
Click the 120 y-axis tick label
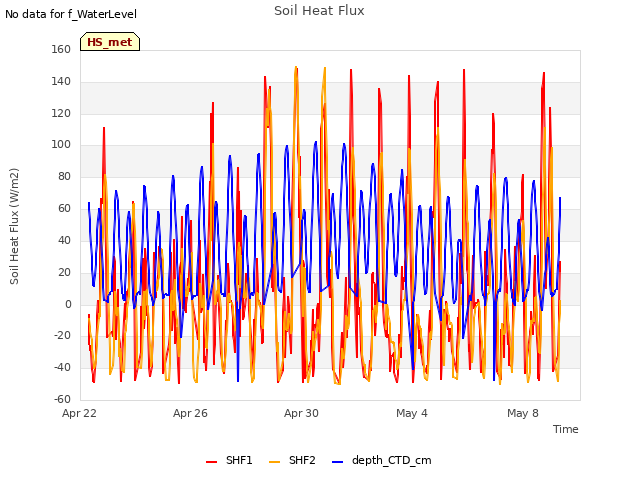tap(61, 113)
